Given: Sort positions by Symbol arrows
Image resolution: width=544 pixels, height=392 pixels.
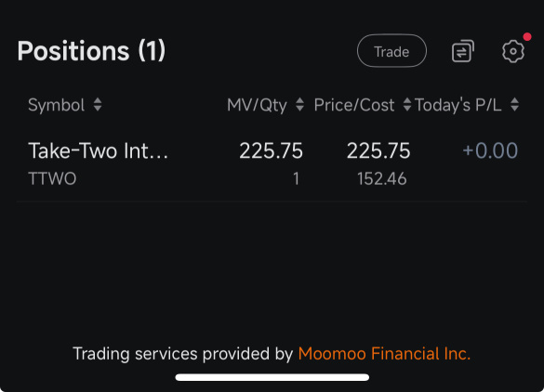Looking at the screenshot, I should coord(98,105).
